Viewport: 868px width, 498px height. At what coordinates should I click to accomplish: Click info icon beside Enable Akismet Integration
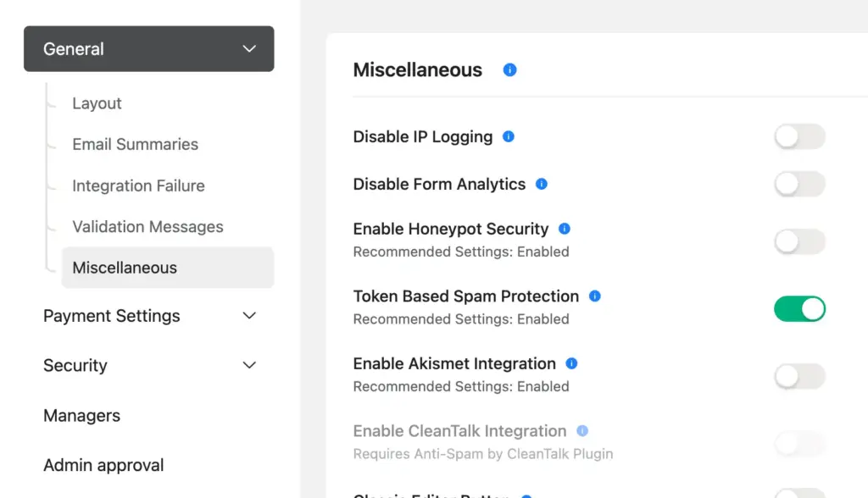tap(571, 363)
